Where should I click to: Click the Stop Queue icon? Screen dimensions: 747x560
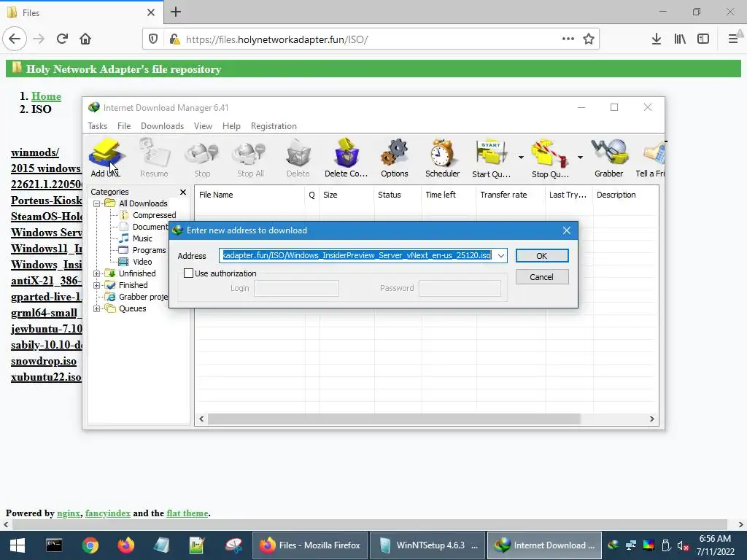[550, 157]
